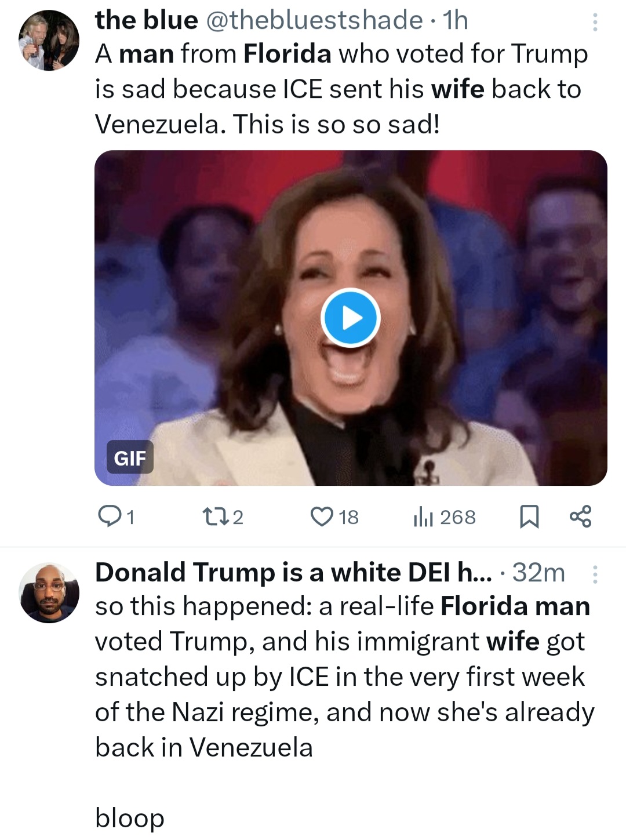Tap the GIF badge label
The width and height of the screenshot is (626, 840).
click(130, 457)
